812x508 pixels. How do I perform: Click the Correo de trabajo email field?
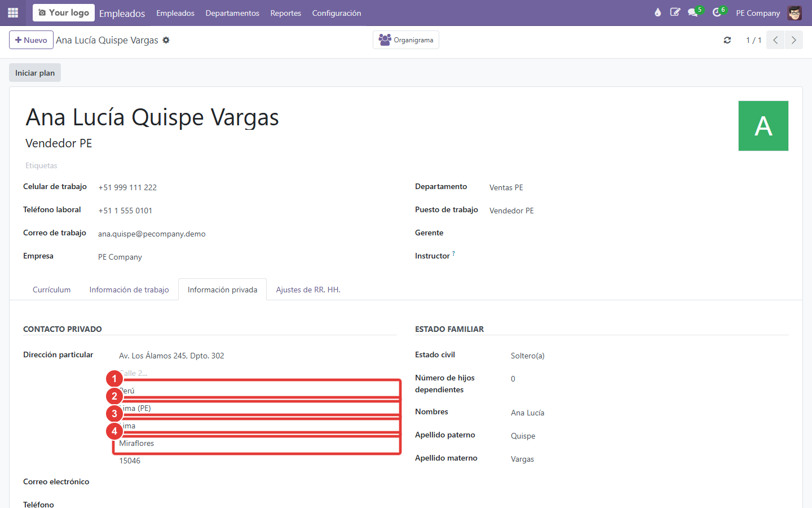click(246, 234)
